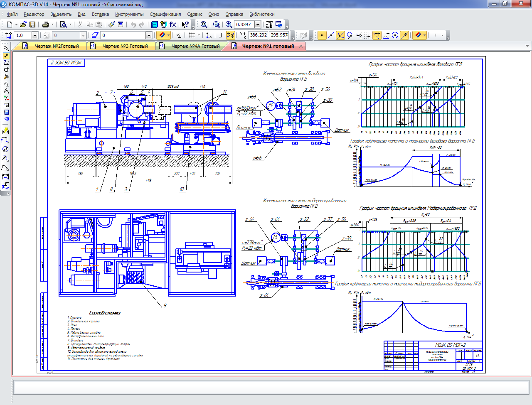
Task: Click the Layers manager icon
Action: coord(95,35)
